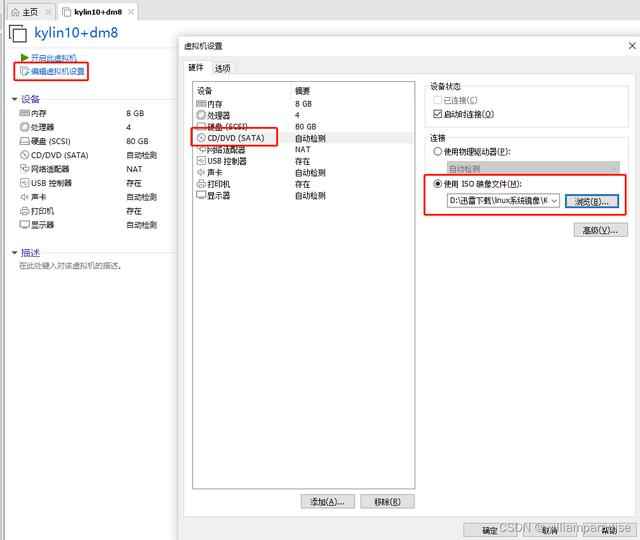
Task: Select 显示器 in dialog hardware list
Action: 304,196
